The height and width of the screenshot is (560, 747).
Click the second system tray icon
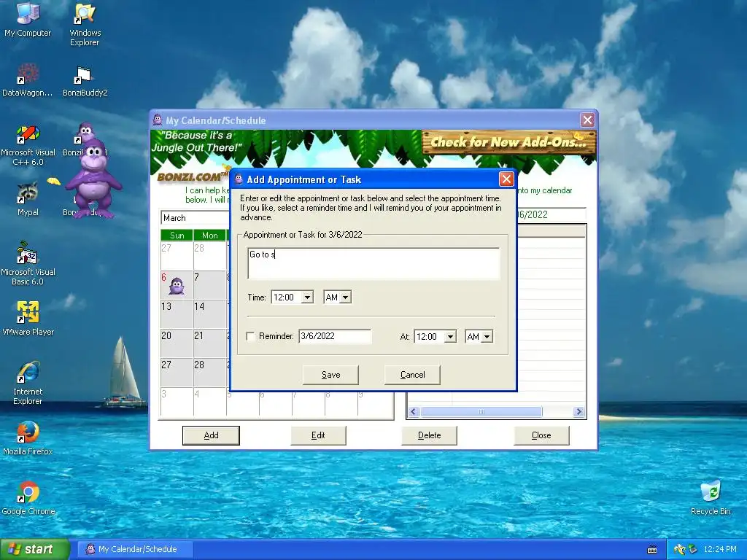(693, 549)
